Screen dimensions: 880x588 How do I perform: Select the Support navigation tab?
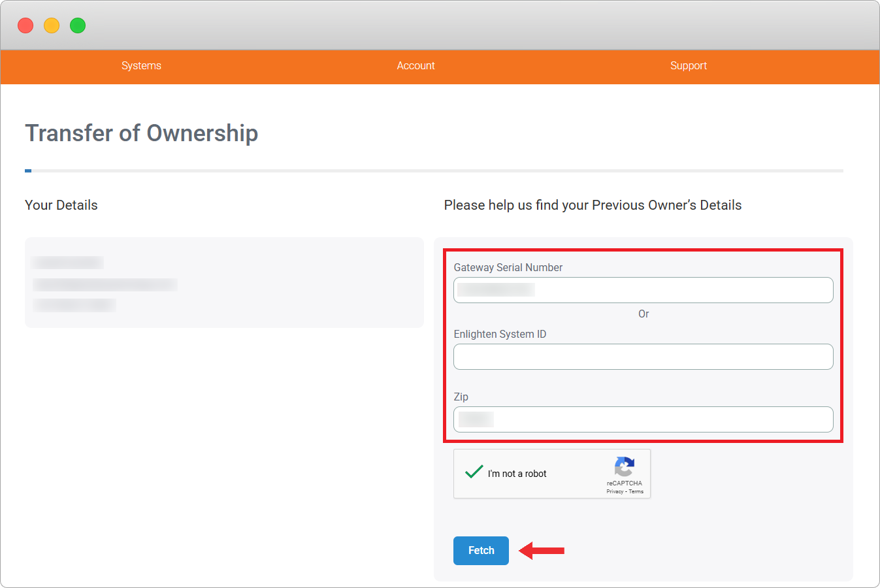[x=688, y=66]
